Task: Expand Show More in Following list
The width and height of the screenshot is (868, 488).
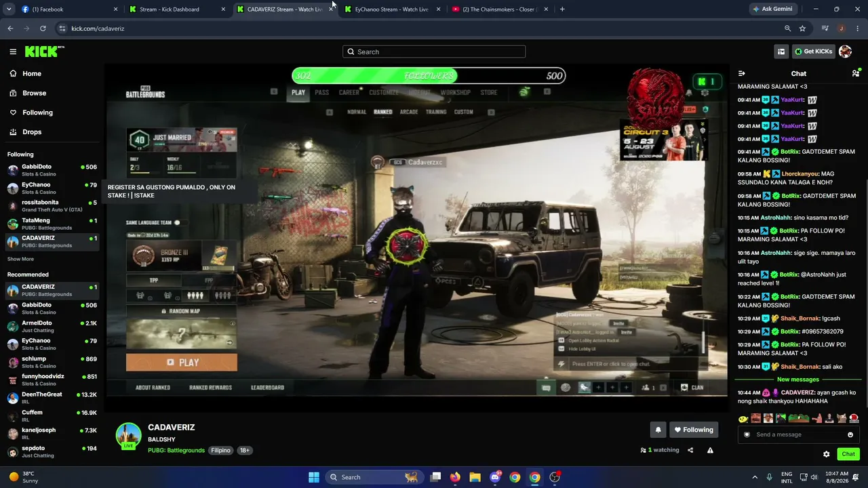Action: [x=20, y=259]
